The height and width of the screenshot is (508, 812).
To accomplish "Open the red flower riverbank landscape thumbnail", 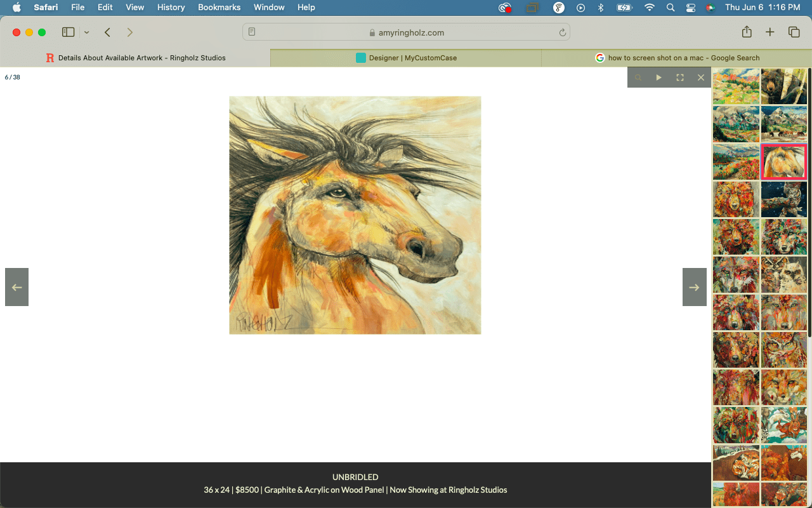I will tap(736, 162).
